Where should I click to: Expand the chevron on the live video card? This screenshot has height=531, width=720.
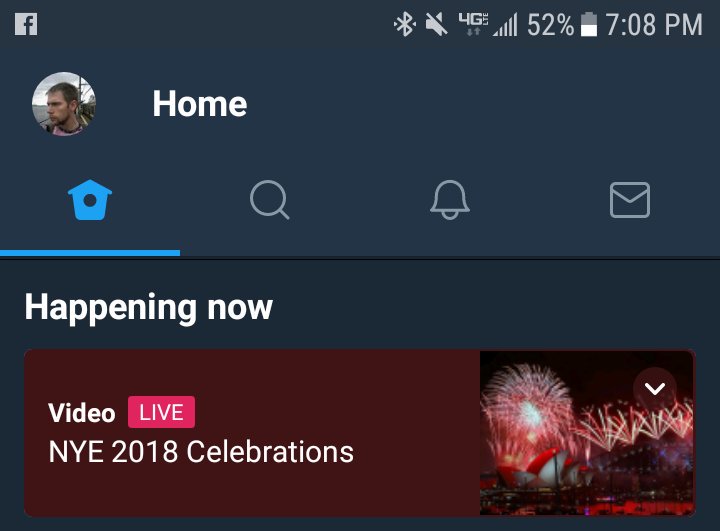654,389
